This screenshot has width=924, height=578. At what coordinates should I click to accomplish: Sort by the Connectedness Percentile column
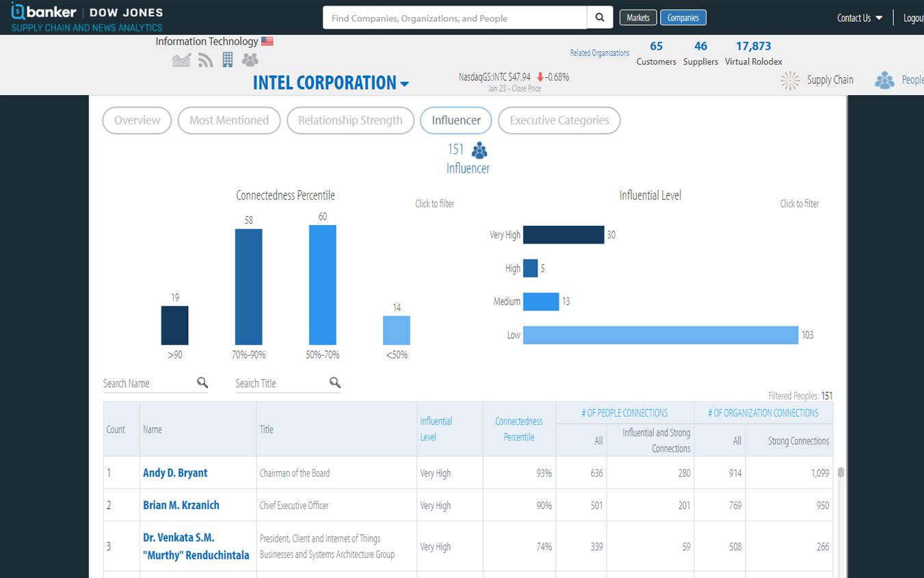[519, 429]
